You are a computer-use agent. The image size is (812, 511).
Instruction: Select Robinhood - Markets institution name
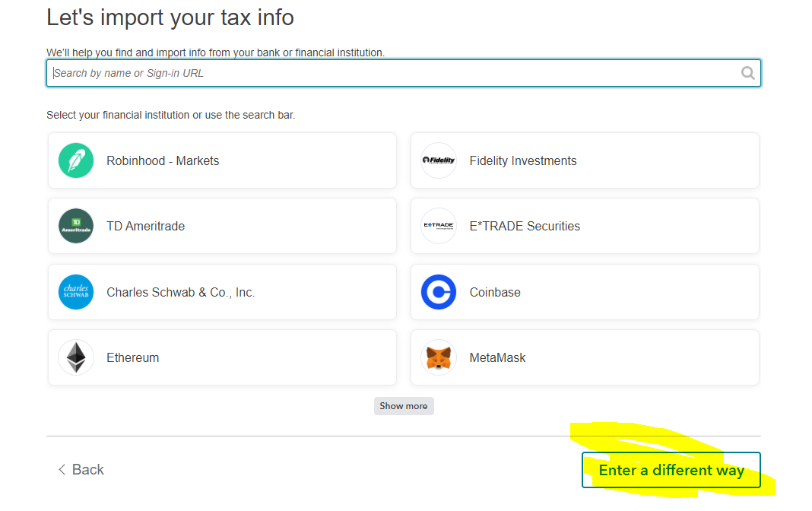[163, 161]
